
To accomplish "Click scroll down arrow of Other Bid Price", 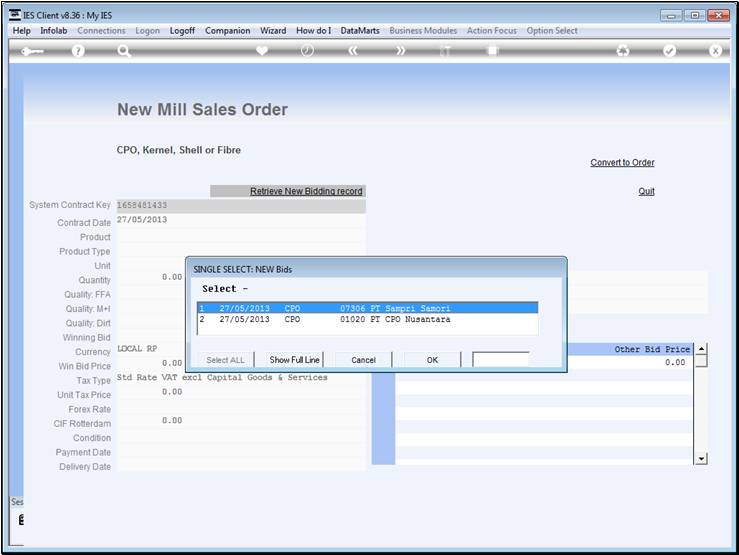I will click(701, 459).
